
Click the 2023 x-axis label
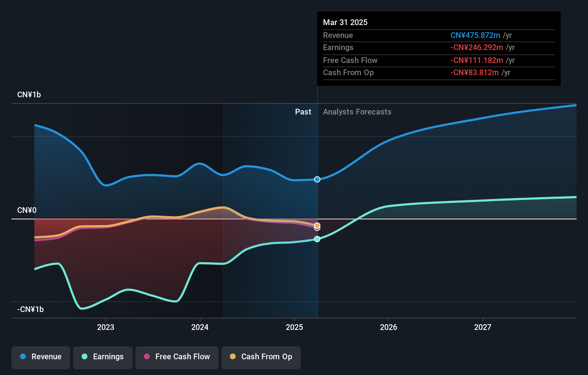[x=106, y=327]
